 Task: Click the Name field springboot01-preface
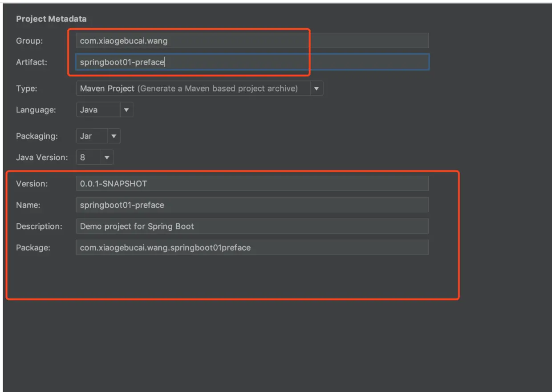[252, 205]
